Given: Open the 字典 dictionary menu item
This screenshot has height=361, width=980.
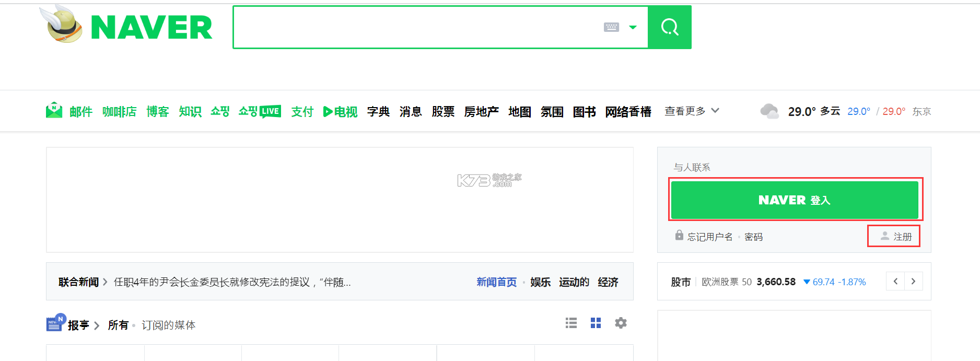Looking at the screenshot, I should [378, 112].
